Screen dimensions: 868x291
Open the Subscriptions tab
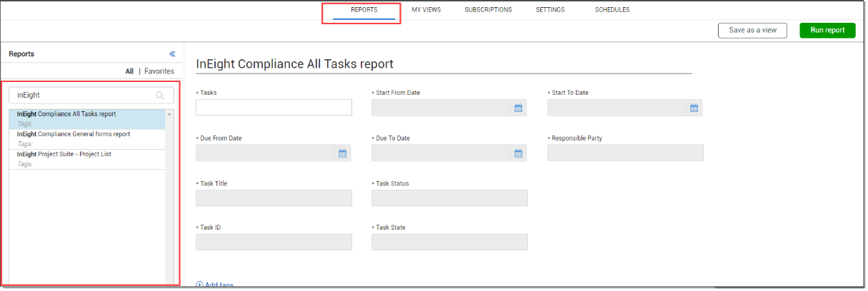tap(488, 10)
